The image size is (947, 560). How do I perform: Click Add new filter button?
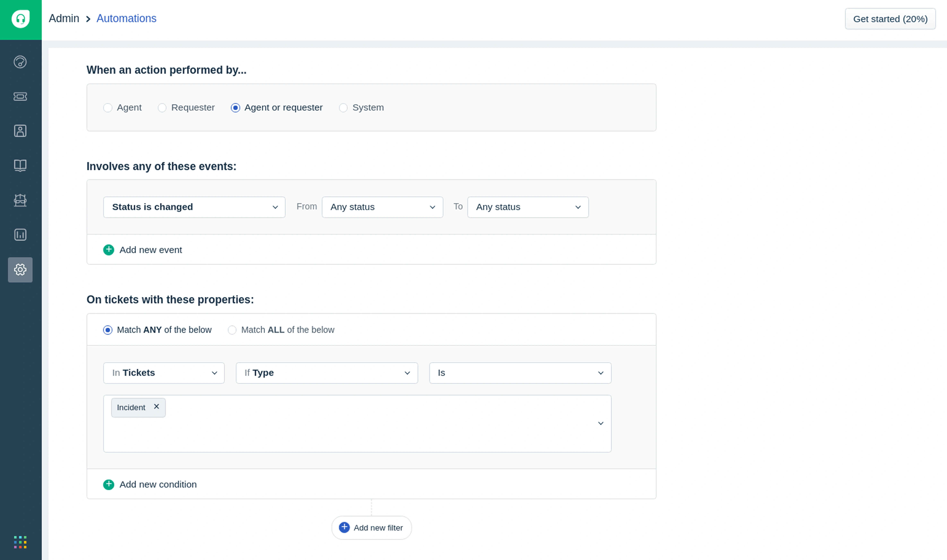[371, 527]
